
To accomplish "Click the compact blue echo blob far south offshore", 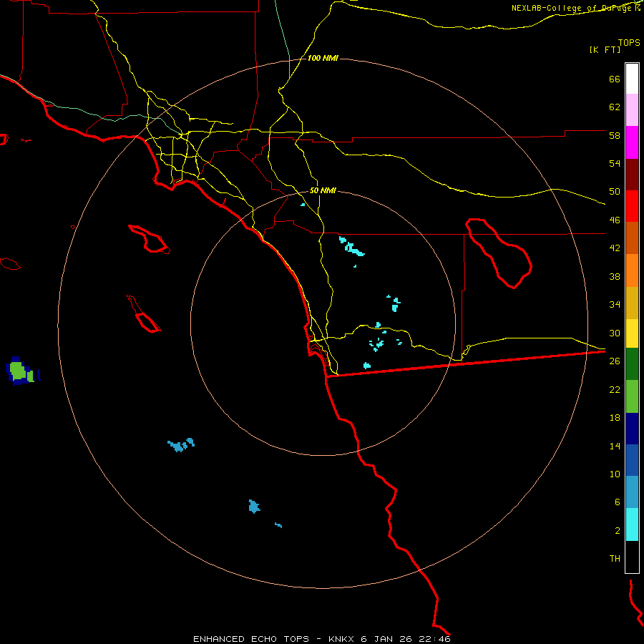I will click(254, 507).
